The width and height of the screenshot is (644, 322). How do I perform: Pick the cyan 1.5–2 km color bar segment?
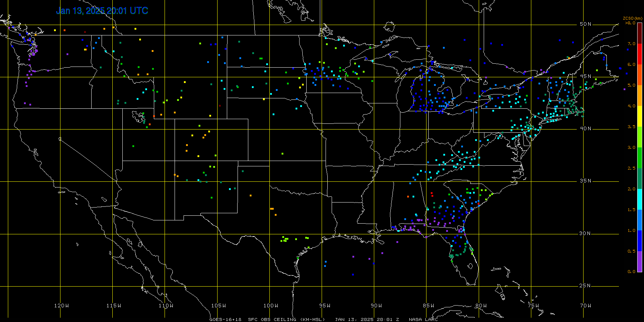click(640, 199)
